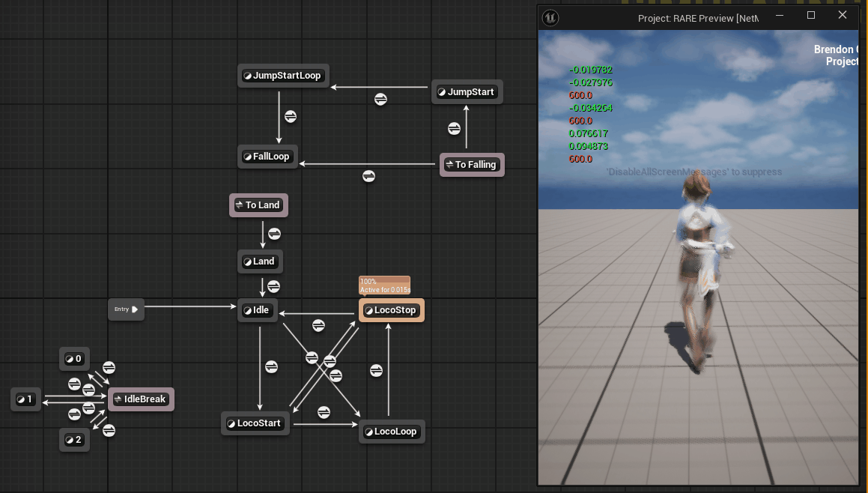Select the active LocoStop state node
Viewport: 868px width, 493px height.
391,310
